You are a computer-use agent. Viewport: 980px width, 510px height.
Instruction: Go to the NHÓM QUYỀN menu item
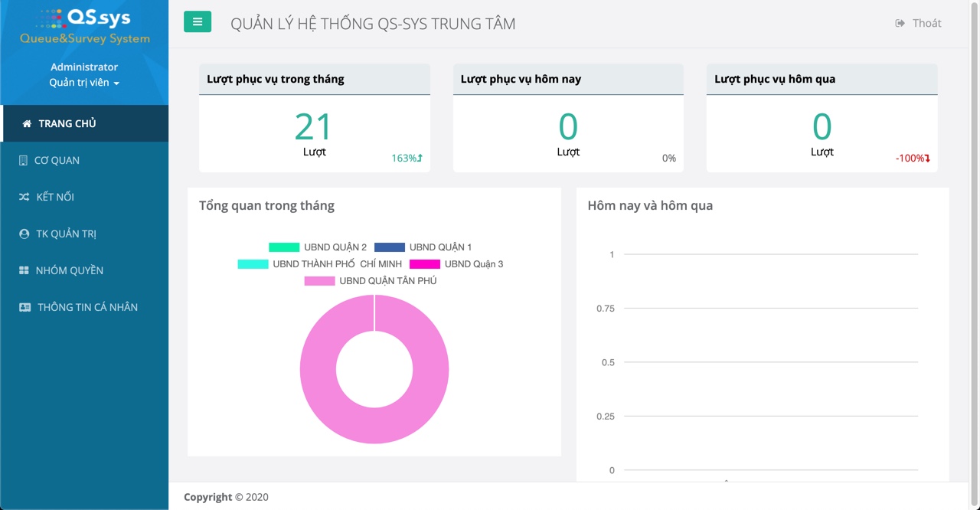pyautogui.click(x=69, y=271)
